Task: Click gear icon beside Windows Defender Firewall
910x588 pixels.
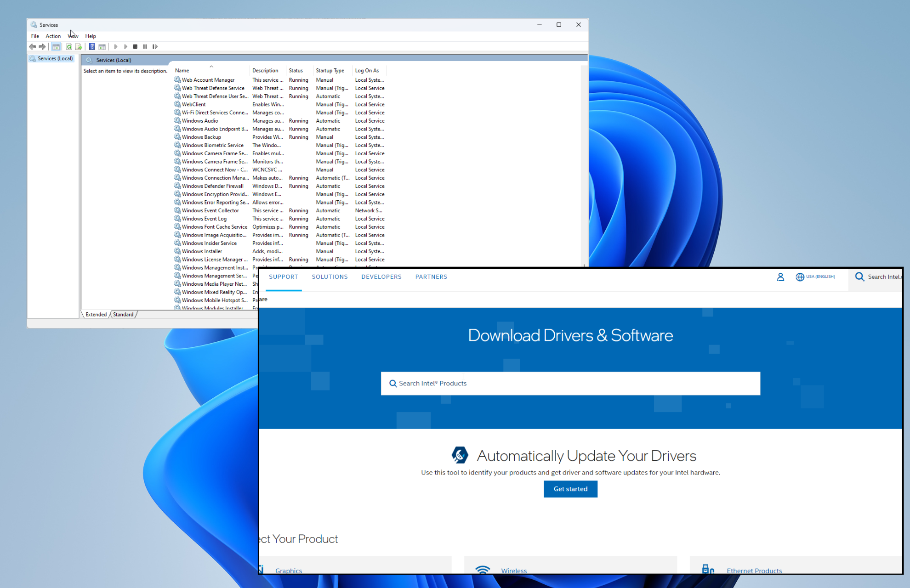Action: pyautogui.click(x=177, y=186)
